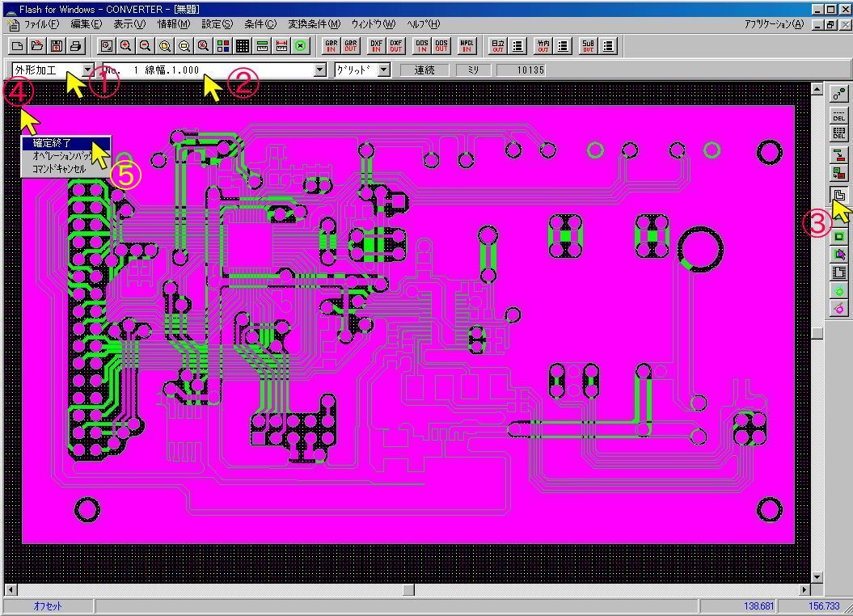Image resolution: width=853 pixels, height=616 pixels.
Task: Toggle the green circle X toolbar button
Action: pyautogui.click(x=301, y=46)
